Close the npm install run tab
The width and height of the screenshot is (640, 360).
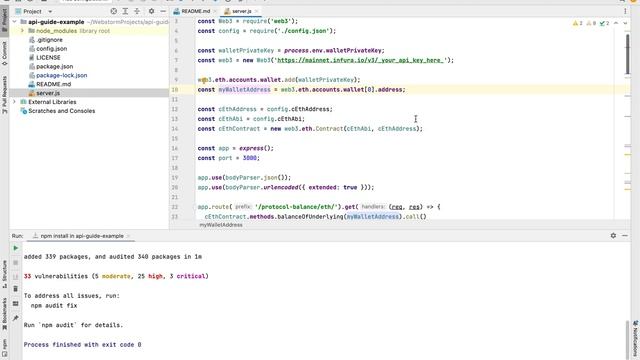pos(128,236)
